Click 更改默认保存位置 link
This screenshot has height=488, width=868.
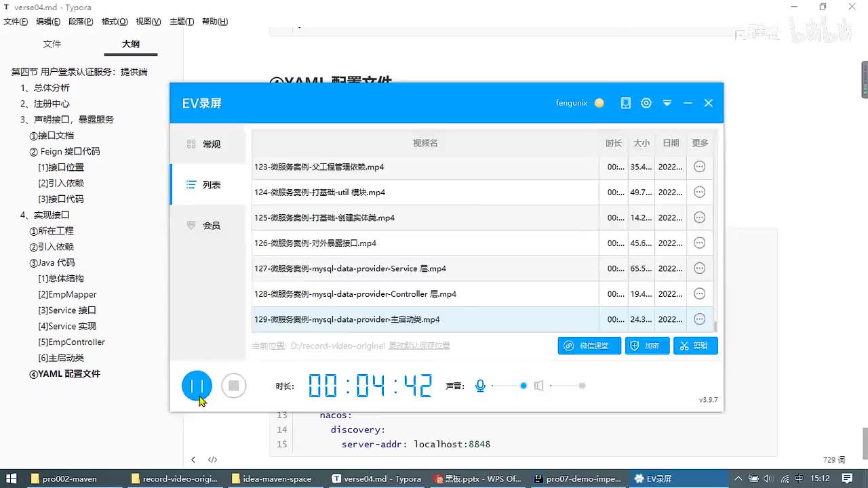pos(419,346)
